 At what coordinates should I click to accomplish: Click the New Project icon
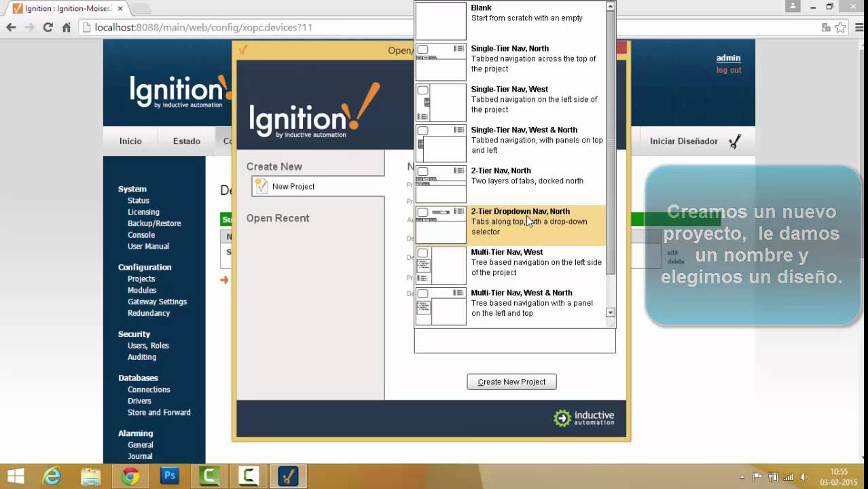coord(261,186)
